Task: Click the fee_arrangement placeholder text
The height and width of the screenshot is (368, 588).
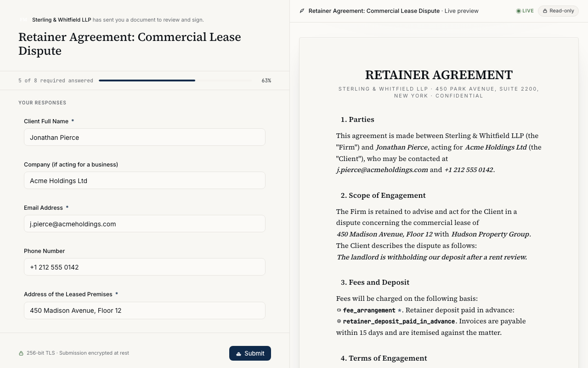Action: 369,310
